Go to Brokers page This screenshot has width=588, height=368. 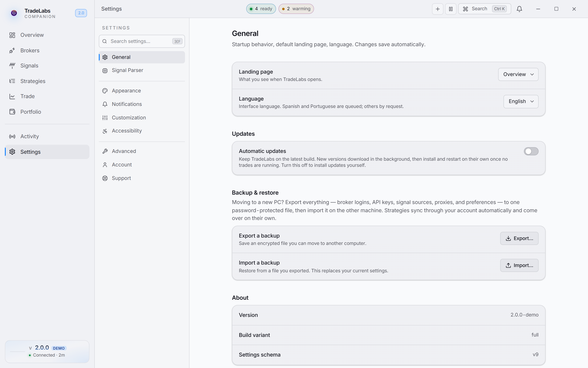[x=47, y=50]
